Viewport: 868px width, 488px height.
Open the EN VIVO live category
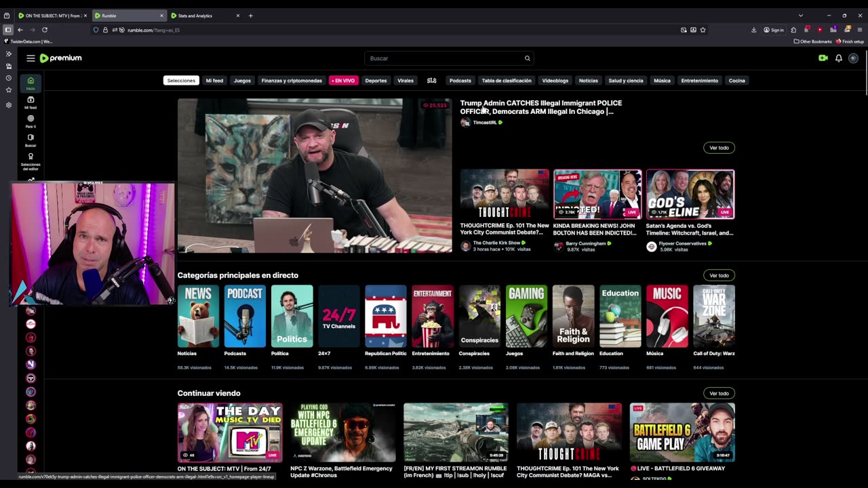point(344,81)
